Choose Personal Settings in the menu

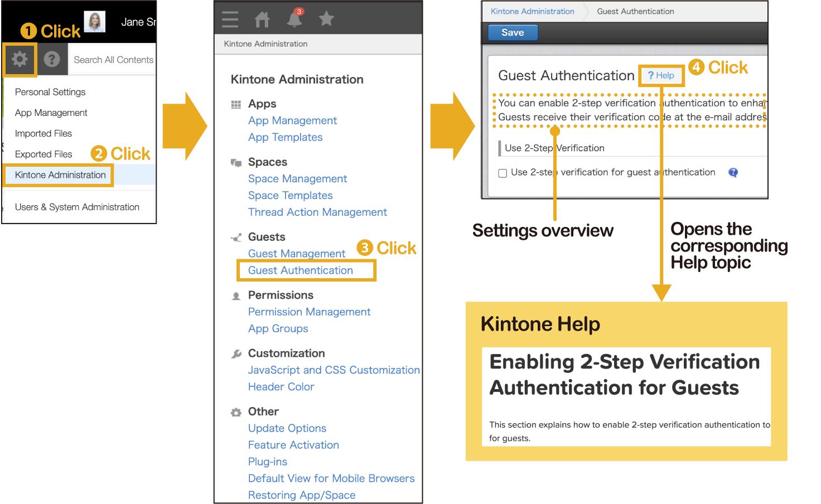point(50,92)
